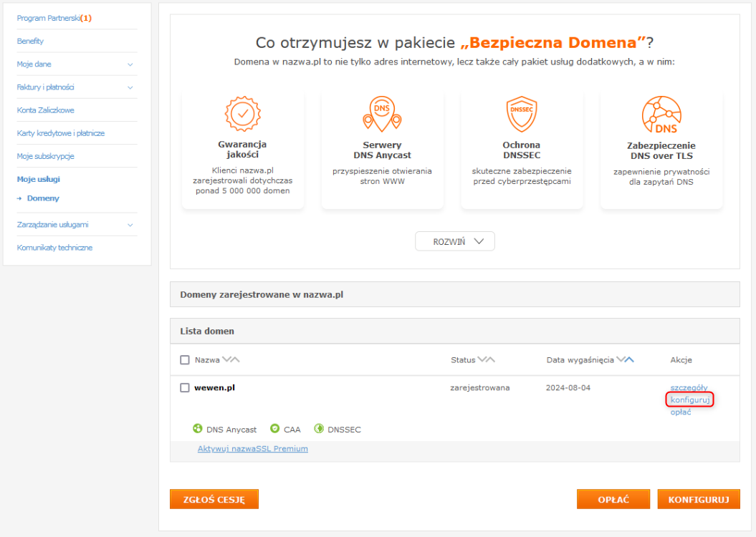Open Komunikaty techniczne menu item
Image resolution: width=756 pixels, height=537 pixels.
point(54,248)
